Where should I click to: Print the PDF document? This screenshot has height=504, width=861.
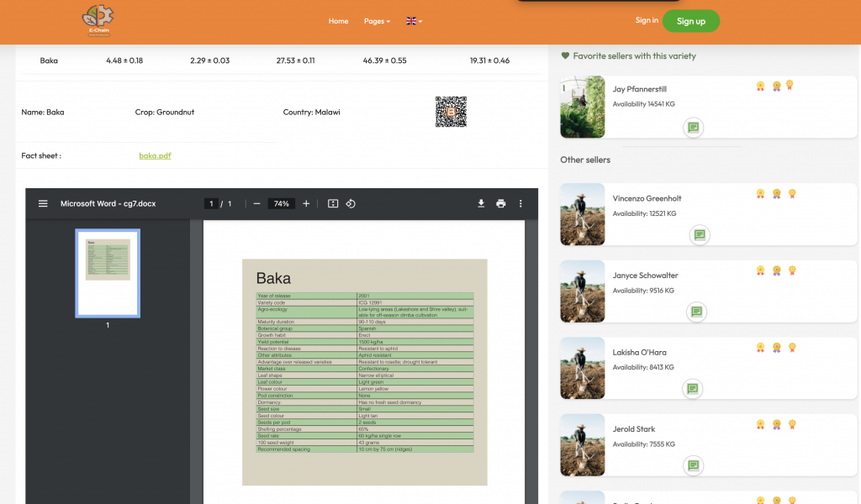pyautogui.click(x=501, y=203)
